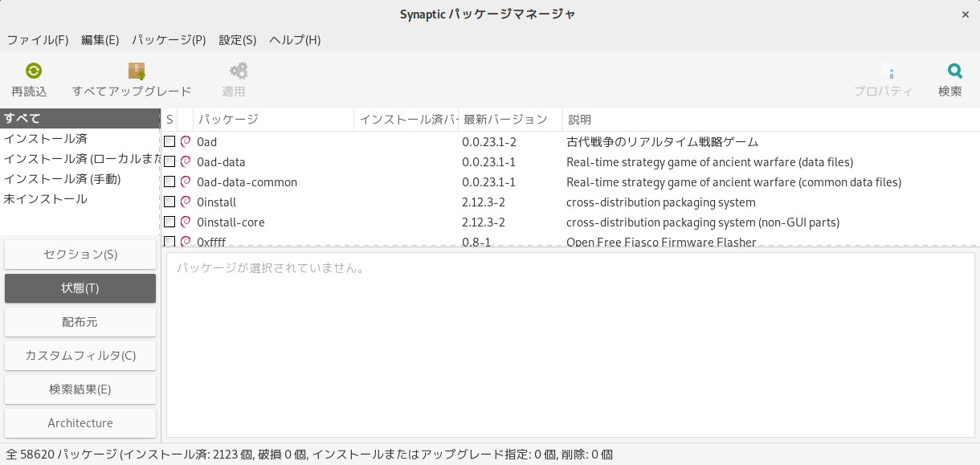This screenshot has width=980, height=465.
Task: Click description 古代戦争のリアルタイム戦略ゲーム
Action: point(663,142)
